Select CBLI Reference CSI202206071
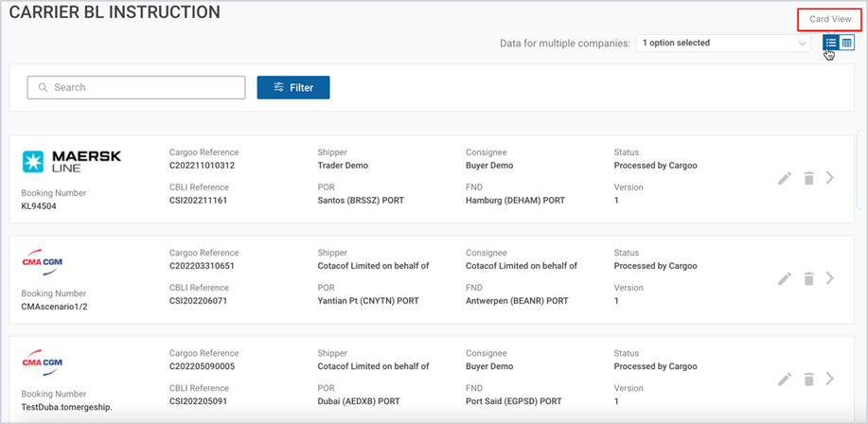Image resolution: width=868 pixels, height=424 pixels. [x=198, y=301]
